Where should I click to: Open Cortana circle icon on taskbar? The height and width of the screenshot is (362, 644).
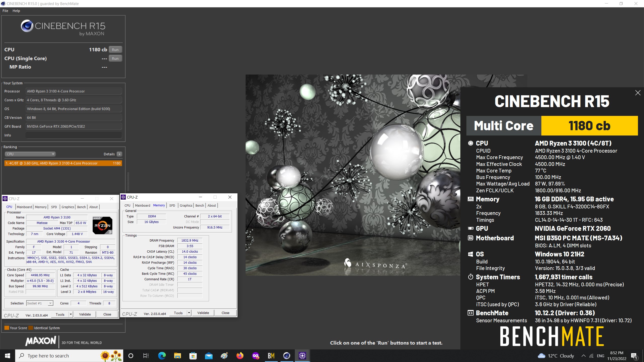pos(131,356)
